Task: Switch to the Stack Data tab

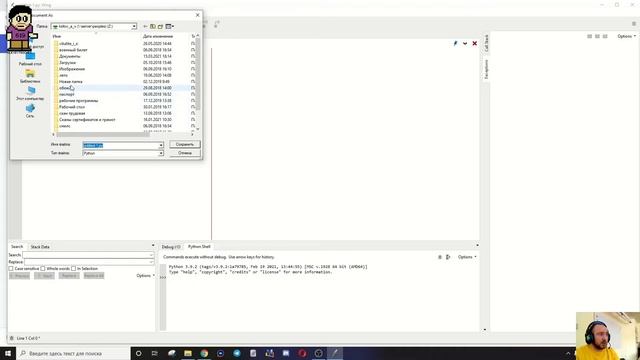Action: 40,247
